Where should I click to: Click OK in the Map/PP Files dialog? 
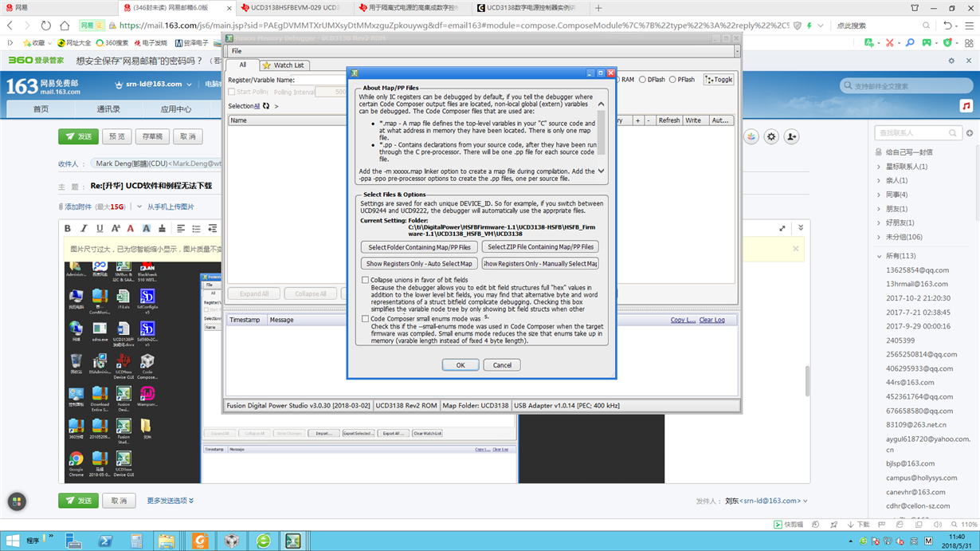point(461,365)
